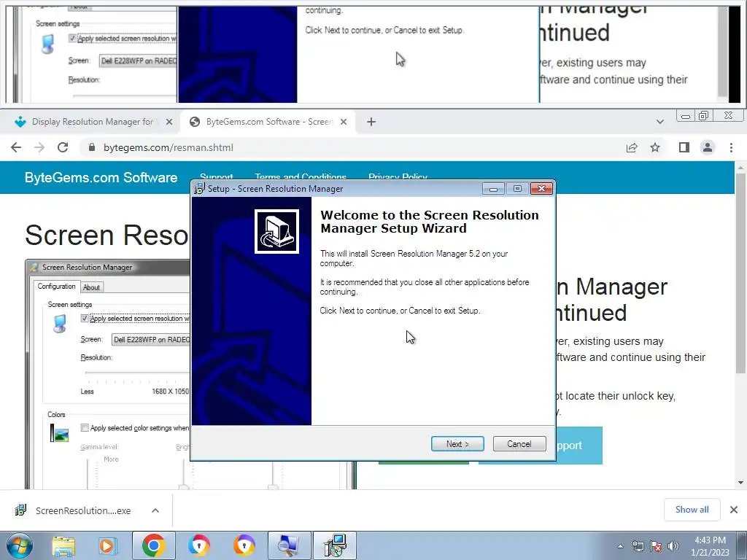747x560 pixels.
Task: Close the downloads bar
Action: [734, 510]
